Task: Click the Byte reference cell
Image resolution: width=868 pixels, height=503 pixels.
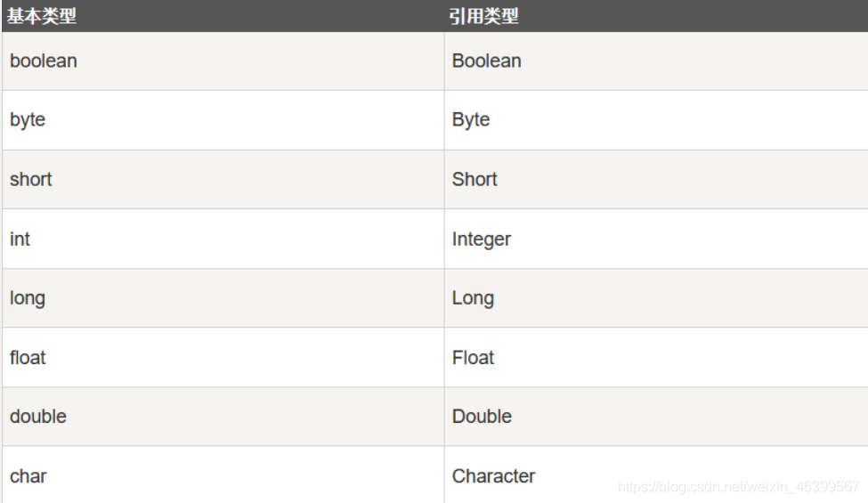Action: 656,120
